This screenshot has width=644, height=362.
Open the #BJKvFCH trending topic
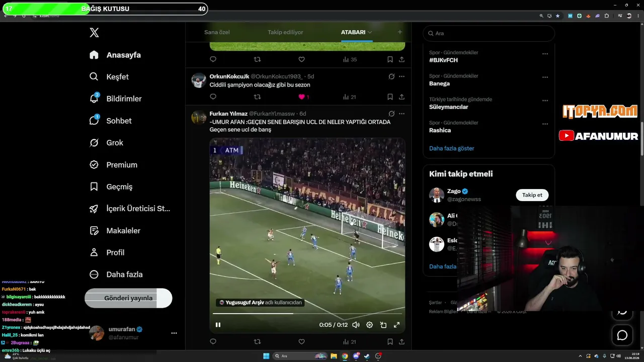click(x=443, y=60)
